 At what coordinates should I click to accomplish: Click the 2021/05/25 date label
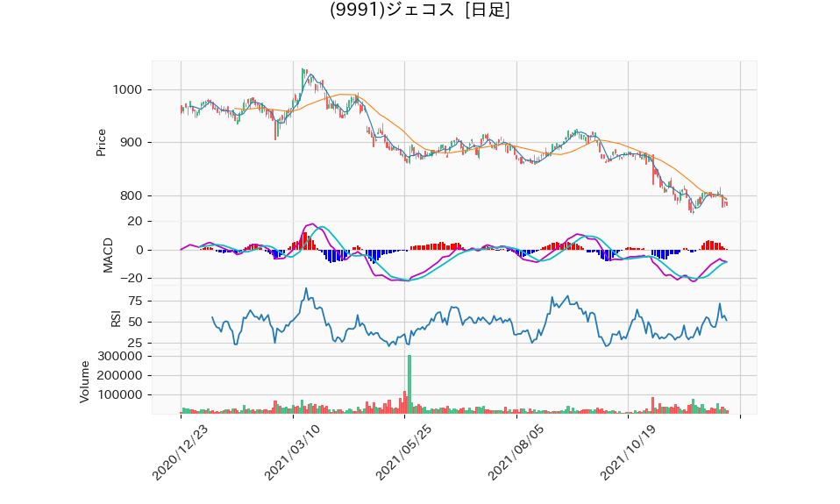(x=403, y=452)
